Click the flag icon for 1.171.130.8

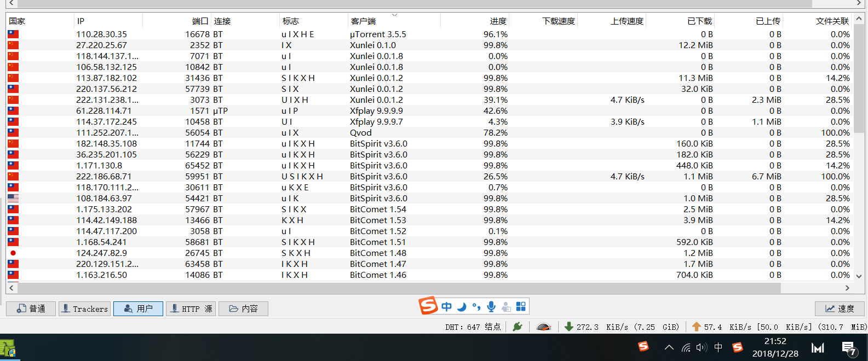click(13, 165)
